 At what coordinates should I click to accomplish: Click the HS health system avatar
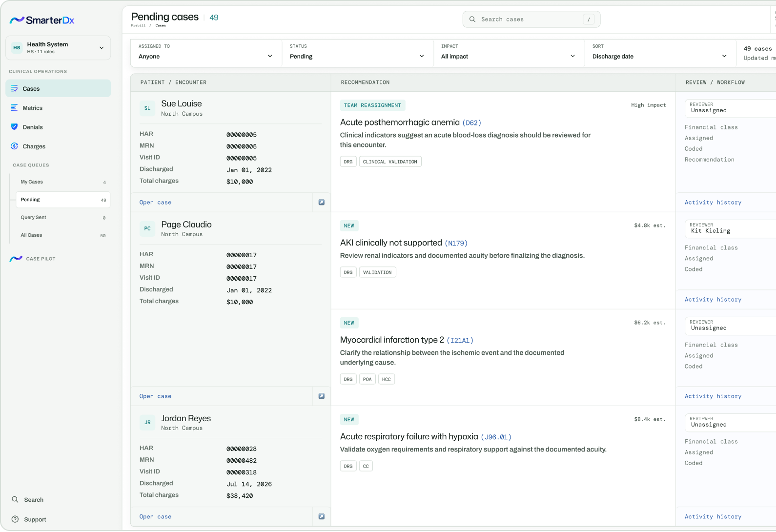[x=17, y=48]
